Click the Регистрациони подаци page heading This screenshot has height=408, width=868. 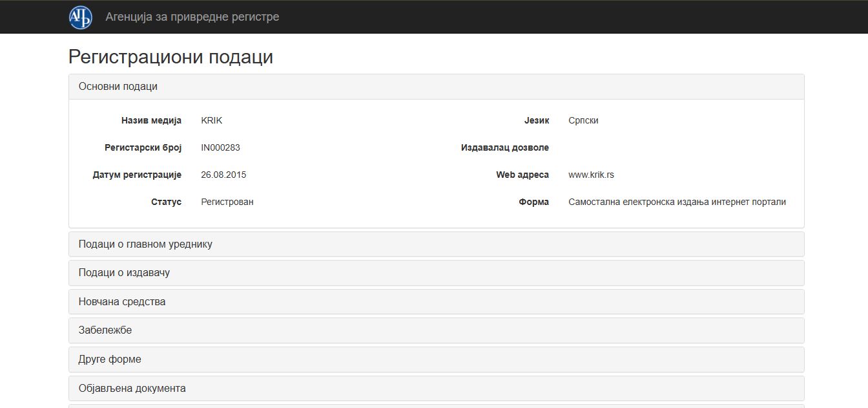[x=170, y=57]
